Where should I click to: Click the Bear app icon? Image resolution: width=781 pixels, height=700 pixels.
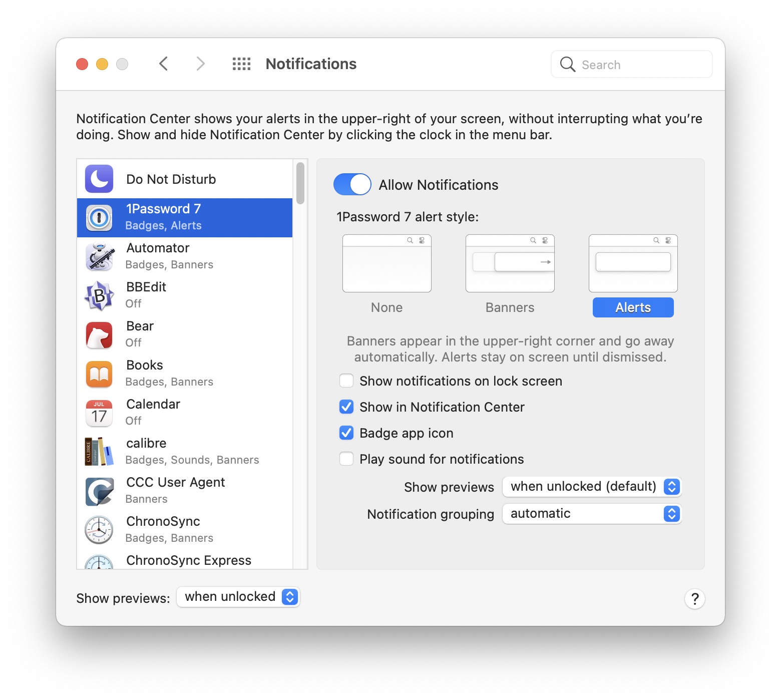(x=99, y=335)
